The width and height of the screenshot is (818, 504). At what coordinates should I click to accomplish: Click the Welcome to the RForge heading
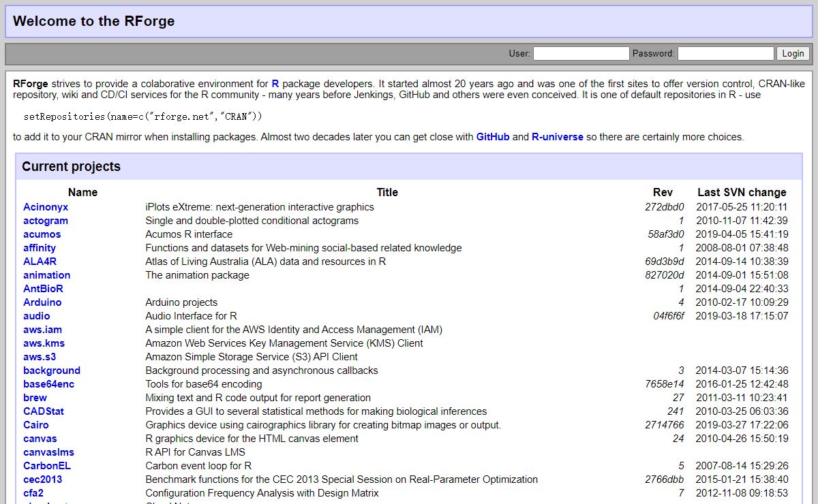[93, 21]
